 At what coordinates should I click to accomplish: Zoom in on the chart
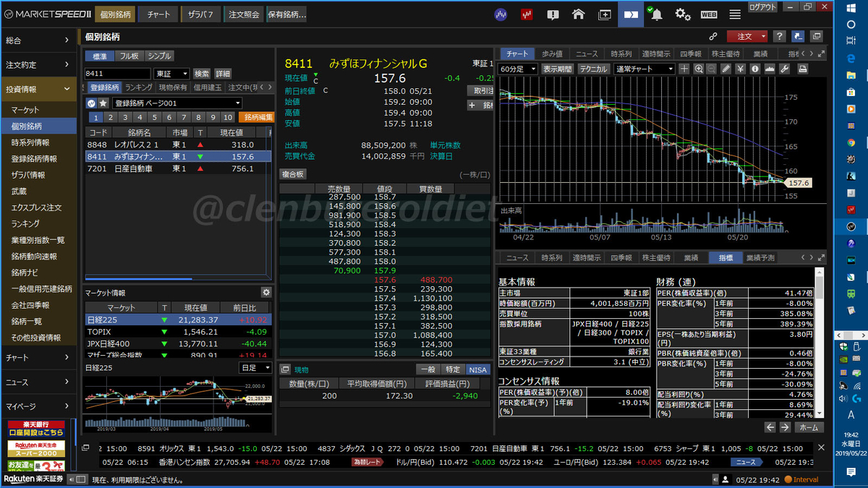pyautogui.click(x=699, y=69)
